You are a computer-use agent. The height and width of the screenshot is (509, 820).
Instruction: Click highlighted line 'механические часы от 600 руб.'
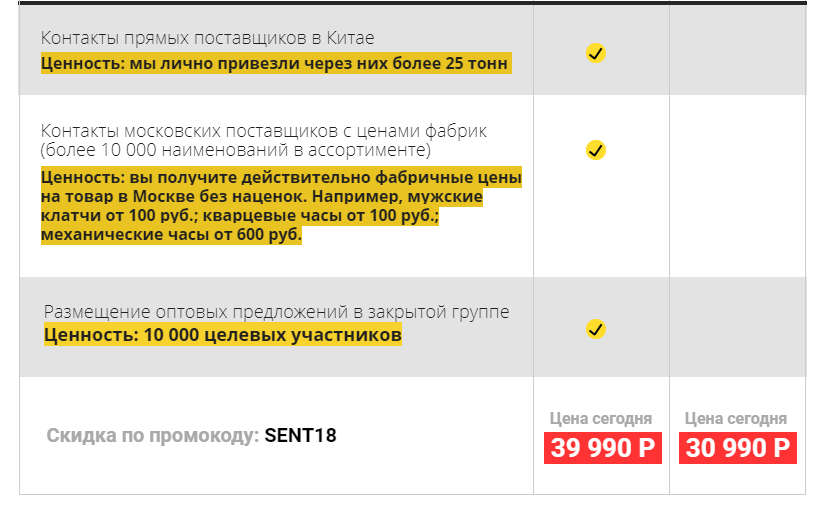click(171, 236)
